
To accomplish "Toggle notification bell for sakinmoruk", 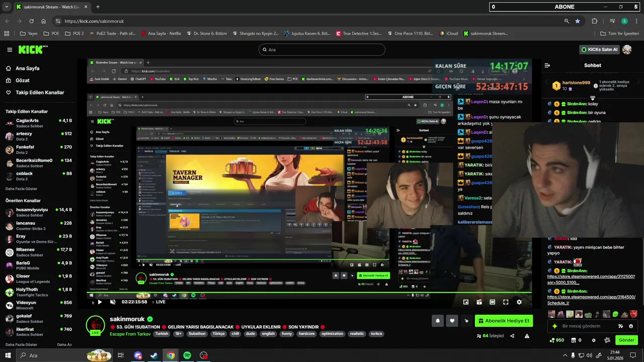I will (438, 321).
